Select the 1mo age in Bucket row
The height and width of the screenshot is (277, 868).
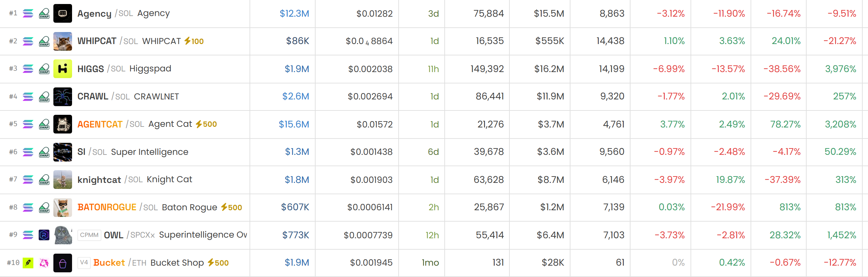point(430,263)
